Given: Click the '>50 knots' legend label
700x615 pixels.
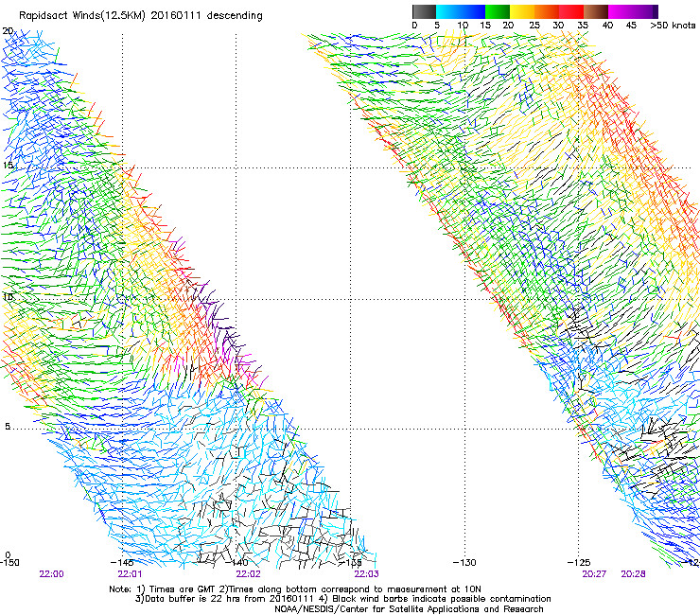Looking at the screenshot, I should pos(673,26).
